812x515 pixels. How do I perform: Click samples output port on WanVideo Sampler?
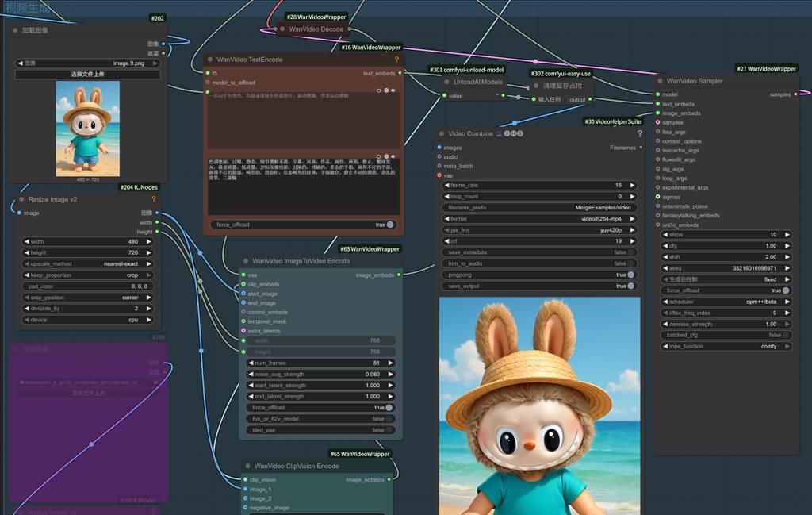(x=795, y=94)
